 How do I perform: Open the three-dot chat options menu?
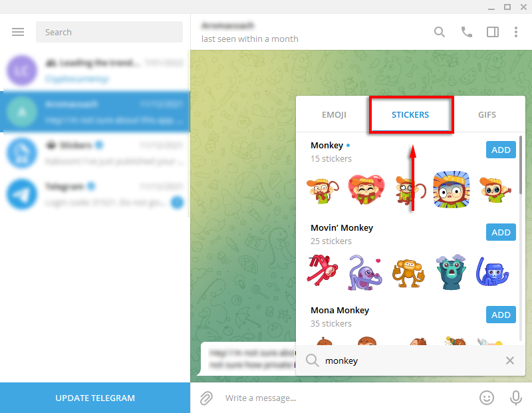click(x=516, y=32)
